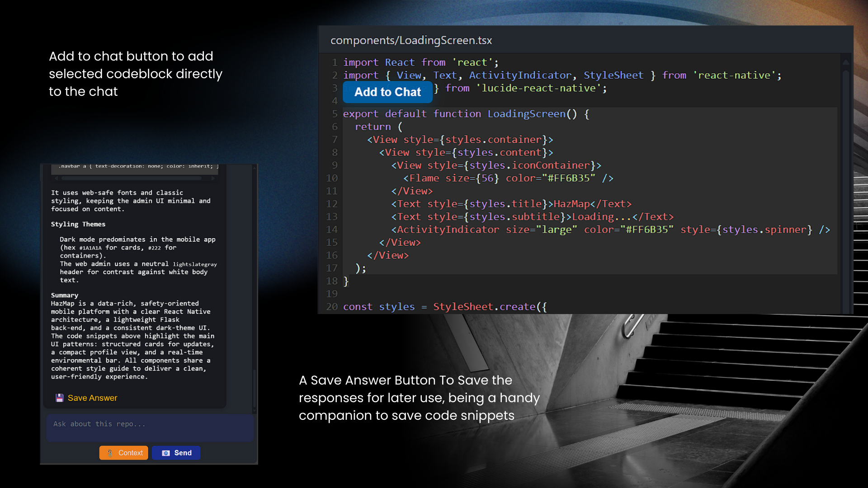Click line number 5 in the gutter
This screenshot has width=868, height=488.
(x=335, y=114)
